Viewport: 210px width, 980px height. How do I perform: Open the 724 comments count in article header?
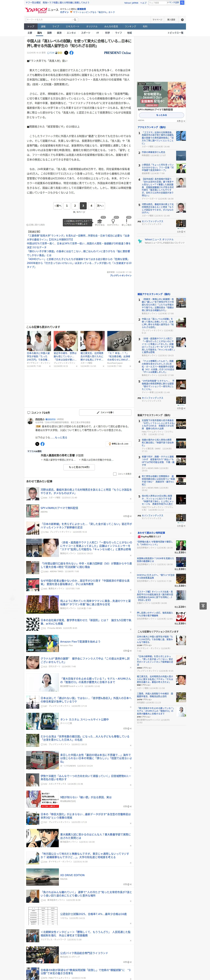pos(51,53)
